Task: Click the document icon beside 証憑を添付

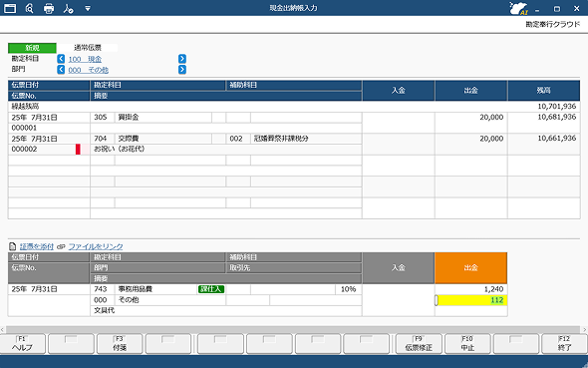Action: [x=13, y=246]
